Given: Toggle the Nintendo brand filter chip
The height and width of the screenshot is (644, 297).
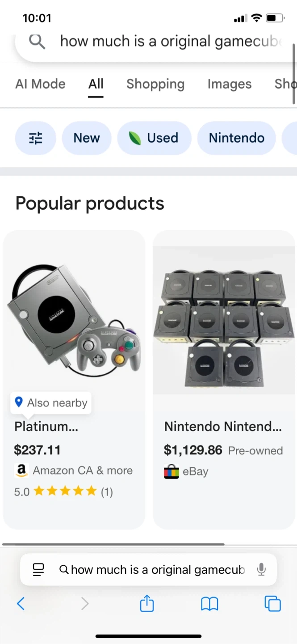Looking at the screenshot, I should pyautogui.click(x=237, y=138).
